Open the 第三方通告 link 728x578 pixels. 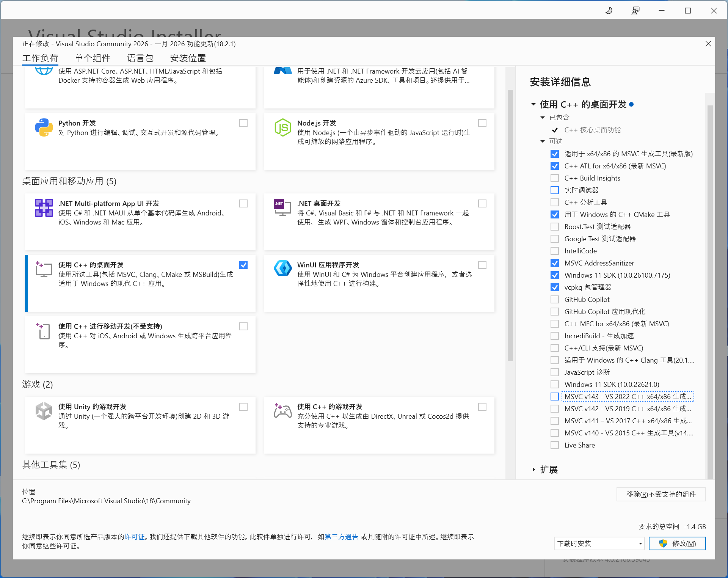[341, 537]
